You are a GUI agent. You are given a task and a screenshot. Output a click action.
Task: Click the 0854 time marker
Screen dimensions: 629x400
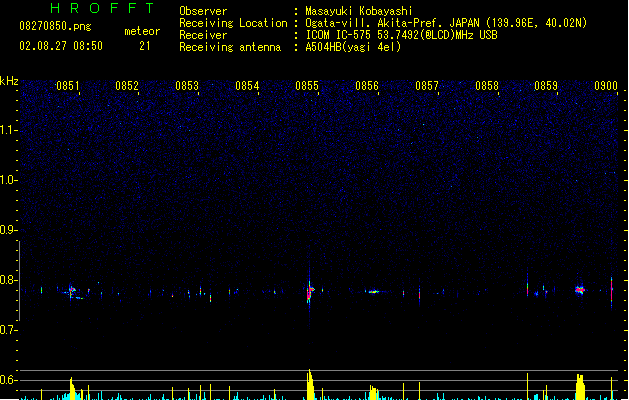[x=247, y=86]
